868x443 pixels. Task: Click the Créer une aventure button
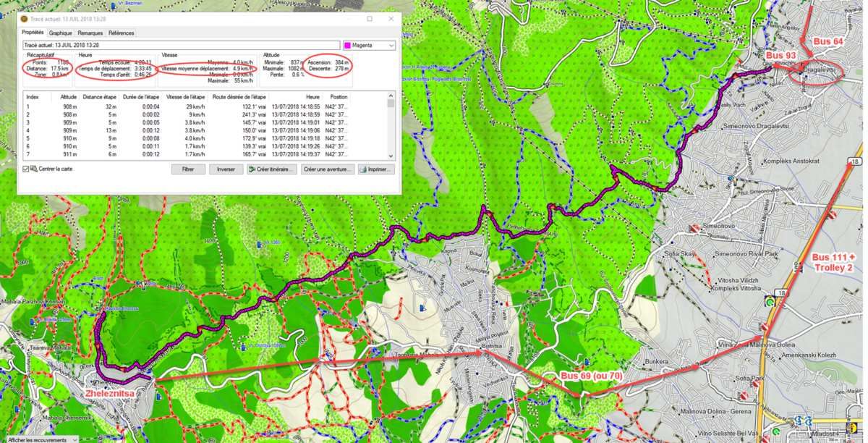(x=328, y=169)
